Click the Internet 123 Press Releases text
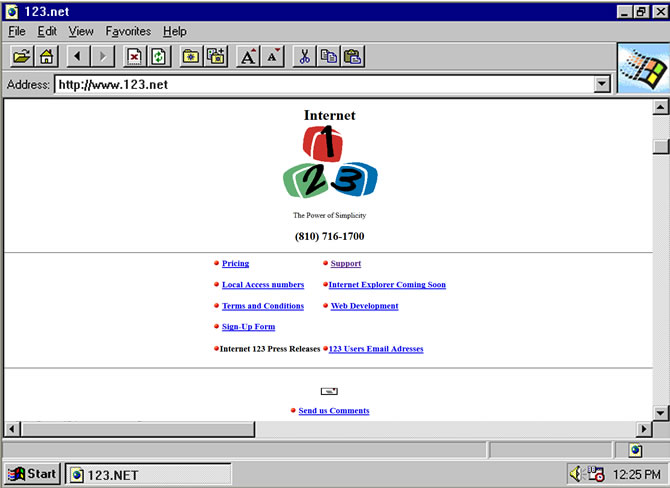 tap(270, 349)
